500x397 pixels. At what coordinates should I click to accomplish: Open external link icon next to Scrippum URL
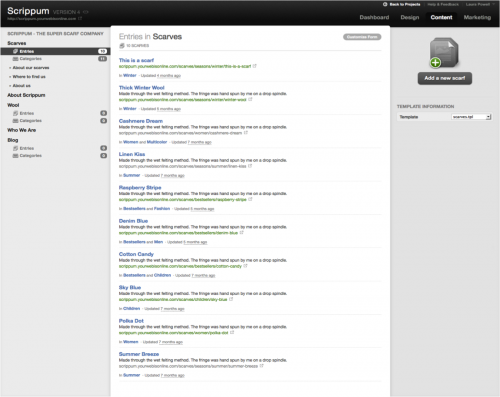click(80, 19)
